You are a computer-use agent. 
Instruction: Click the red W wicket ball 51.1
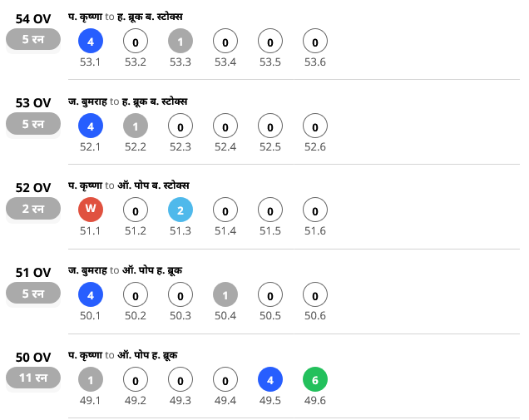91,210
